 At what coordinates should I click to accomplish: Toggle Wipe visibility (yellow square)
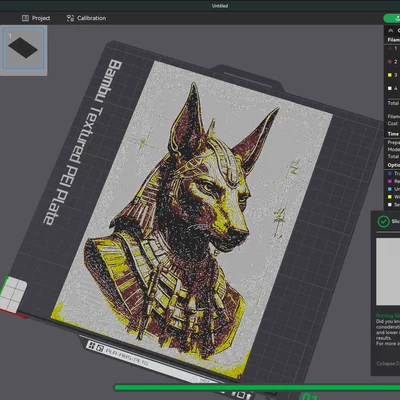[x=389, y=197]
